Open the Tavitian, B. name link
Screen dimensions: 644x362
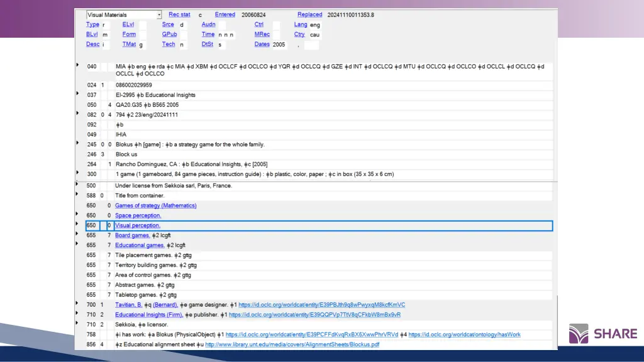coord(128,305)
